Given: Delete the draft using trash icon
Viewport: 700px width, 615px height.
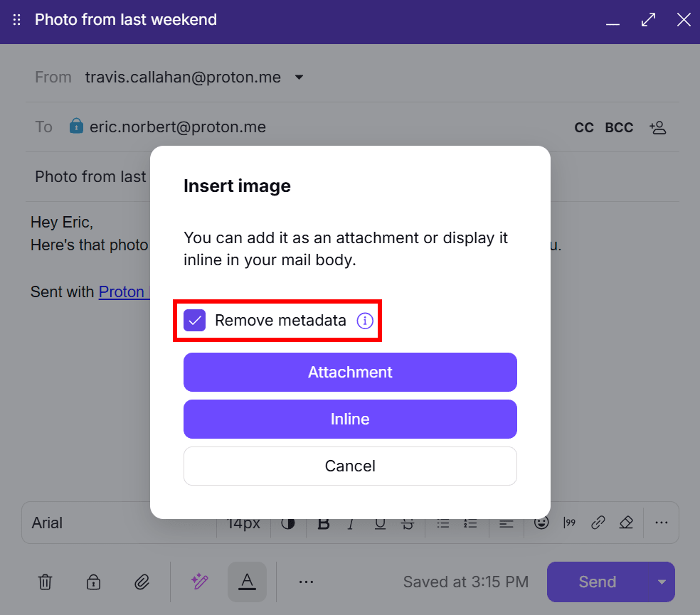Looking at the screenshot, I should [x=45, y=582].
